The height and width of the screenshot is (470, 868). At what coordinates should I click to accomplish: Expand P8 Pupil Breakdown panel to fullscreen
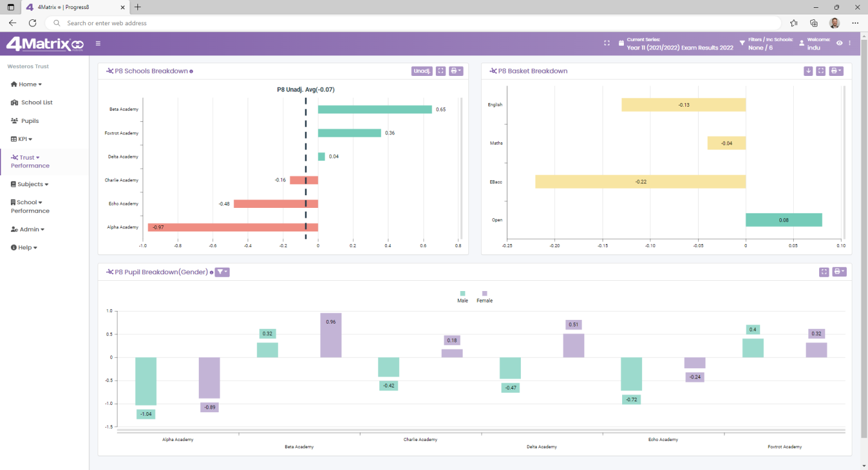click(824, 272)
